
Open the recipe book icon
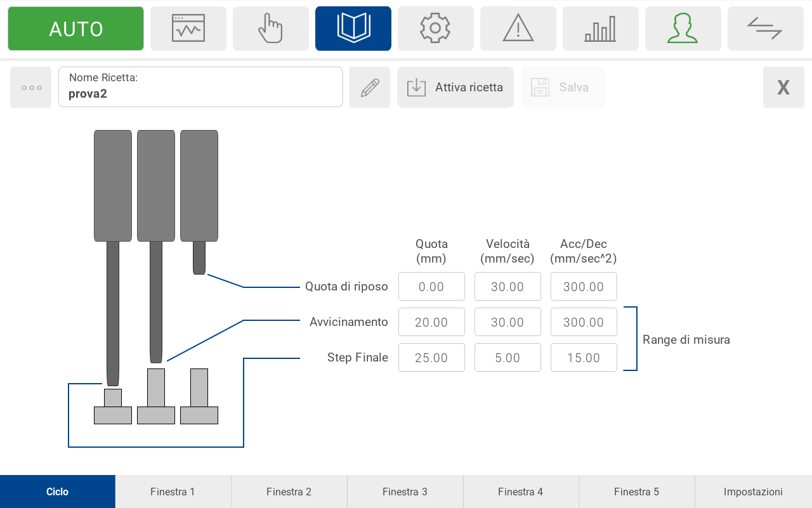[353, 29]
